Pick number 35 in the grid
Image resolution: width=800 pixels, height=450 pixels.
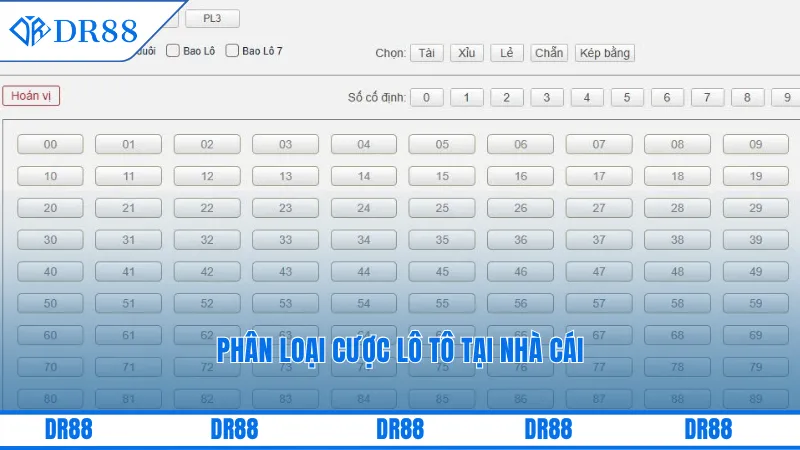442,240
